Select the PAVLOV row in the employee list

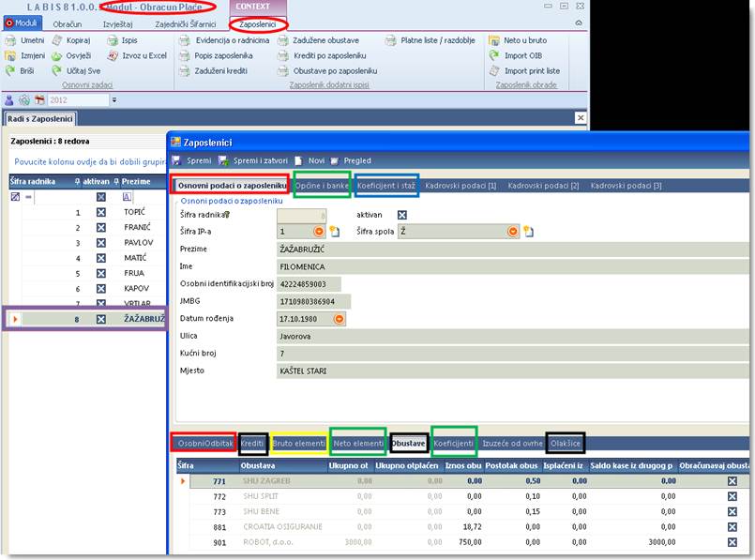[87, 243]
